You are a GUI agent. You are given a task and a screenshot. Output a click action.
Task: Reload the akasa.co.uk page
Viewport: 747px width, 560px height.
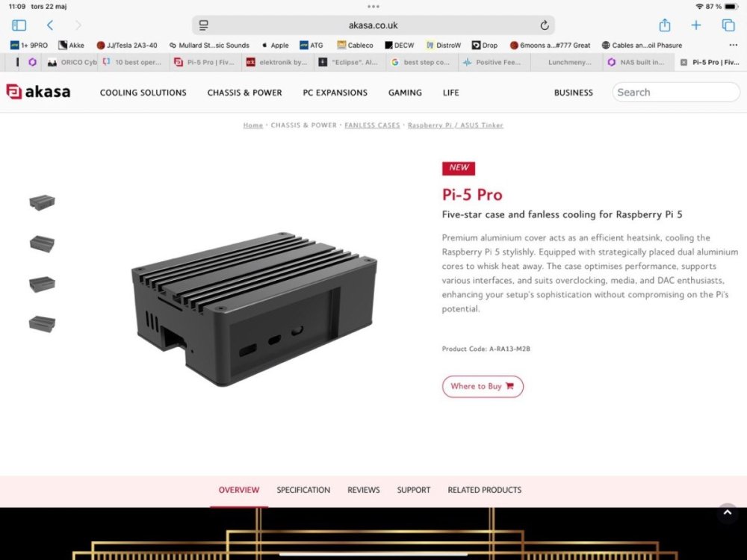[x=545, y=25]
